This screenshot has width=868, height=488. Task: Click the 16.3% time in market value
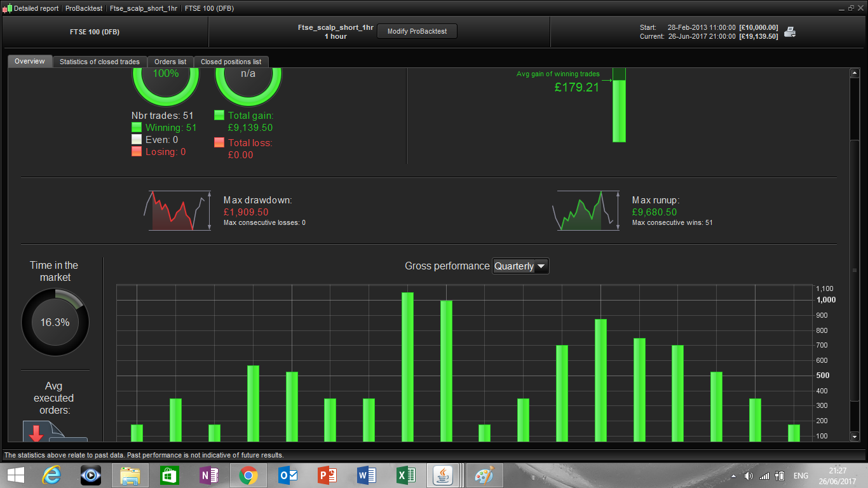55,323
